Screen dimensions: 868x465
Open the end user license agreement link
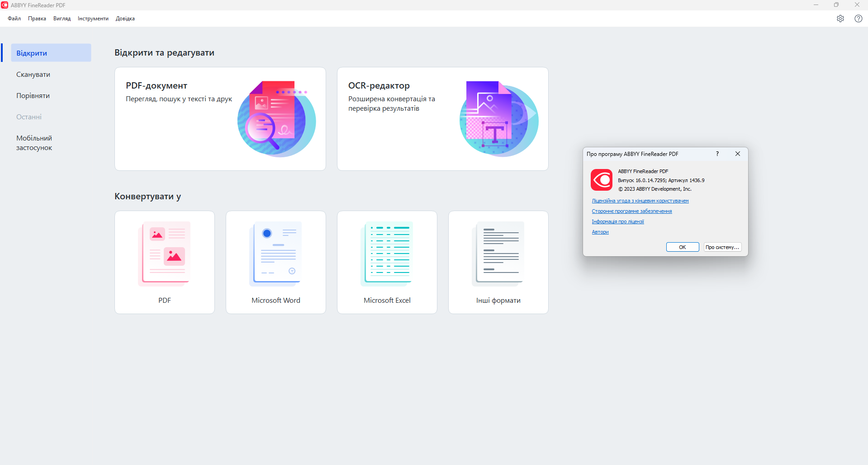(640, 201)
